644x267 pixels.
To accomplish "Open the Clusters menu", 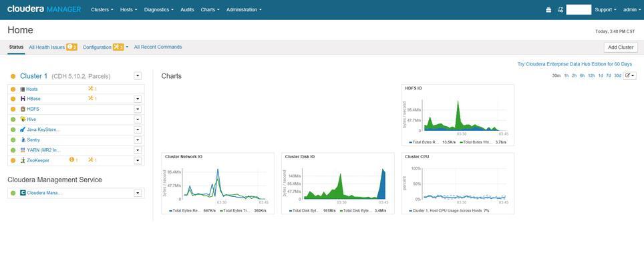I will [102, 9].
